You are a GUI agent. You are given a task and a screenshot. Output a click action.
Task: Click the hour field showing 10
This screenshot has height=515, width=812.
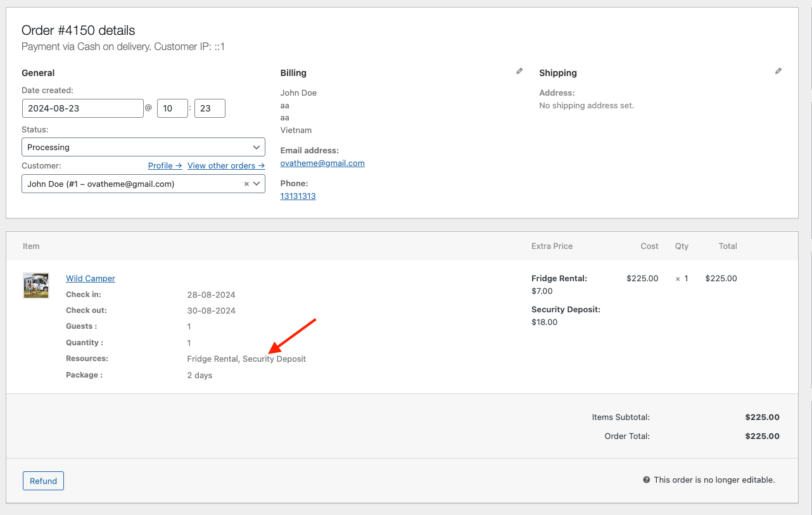[x=173, y=108]
